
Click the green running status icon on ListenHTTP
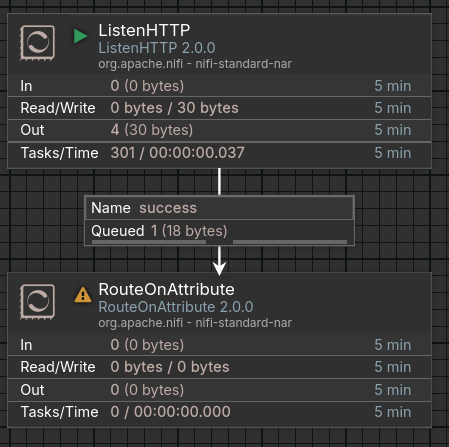(80, 36)
